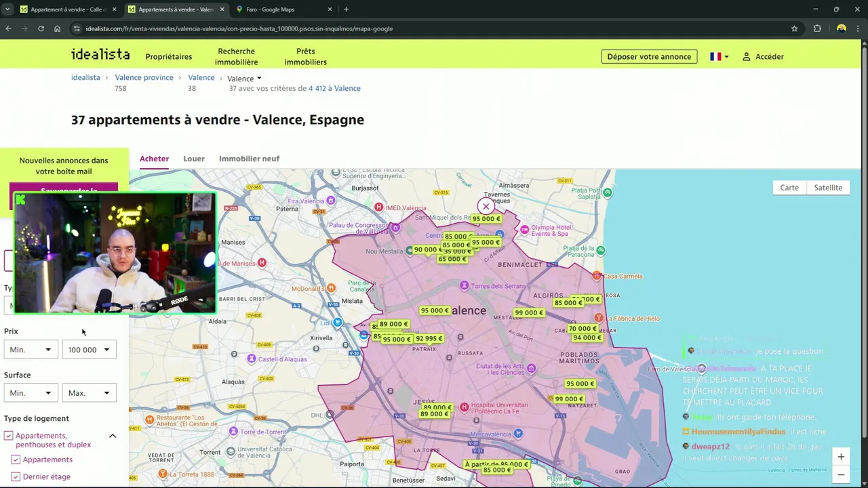This screenshot has width=868, height=488.
Task: Collapse Type de logement chevron
Action: click(x=113, y=436)
